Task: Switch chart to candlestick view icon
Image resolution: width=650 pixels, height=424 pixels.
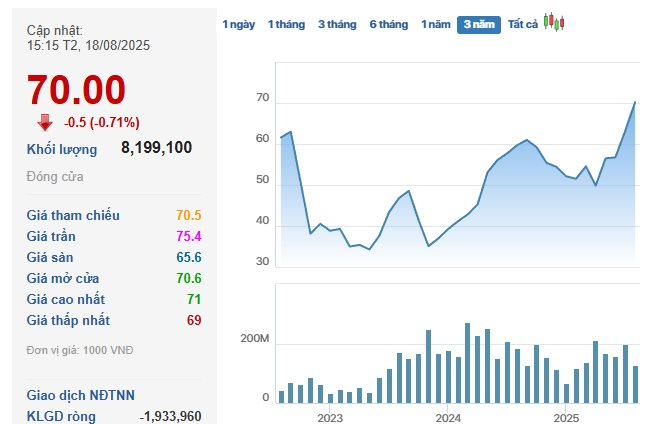Action: (554, 23)
